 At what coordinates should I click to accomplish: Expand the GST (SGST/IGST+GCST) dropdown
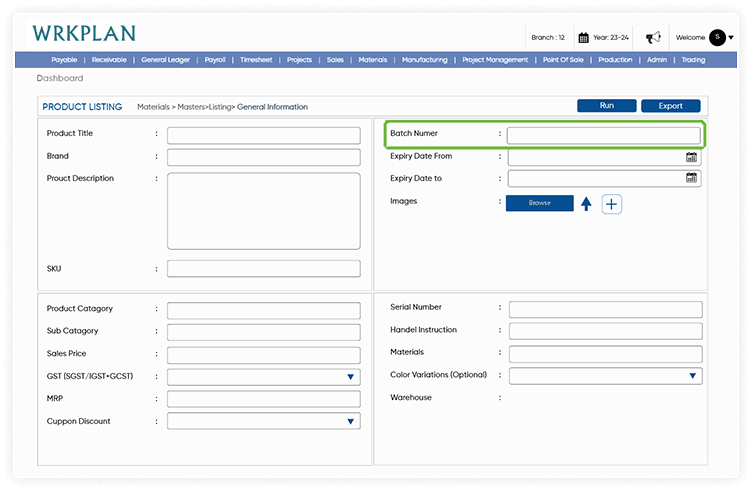(x=351, y=377)
